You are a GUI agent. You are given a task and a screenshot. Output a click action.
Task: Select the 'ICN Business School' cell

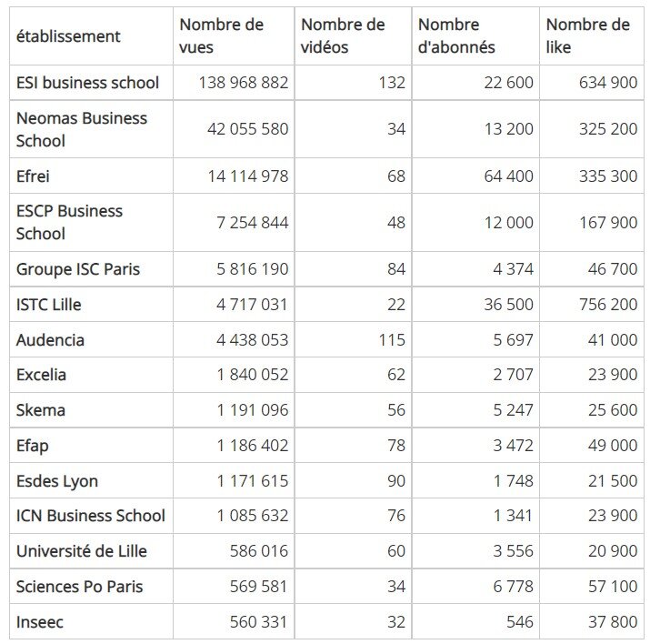coord(91,516)
